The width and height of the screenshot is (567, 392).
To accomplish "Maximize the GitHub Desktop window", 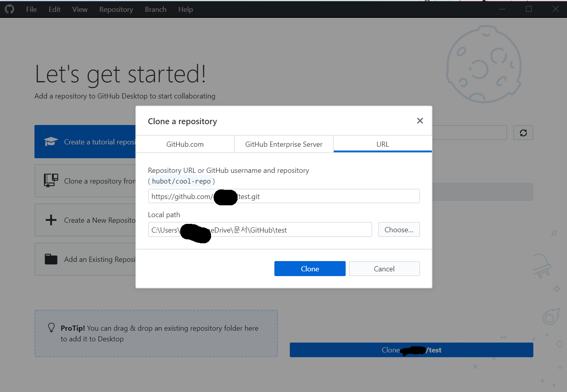I will click(529, 9).
